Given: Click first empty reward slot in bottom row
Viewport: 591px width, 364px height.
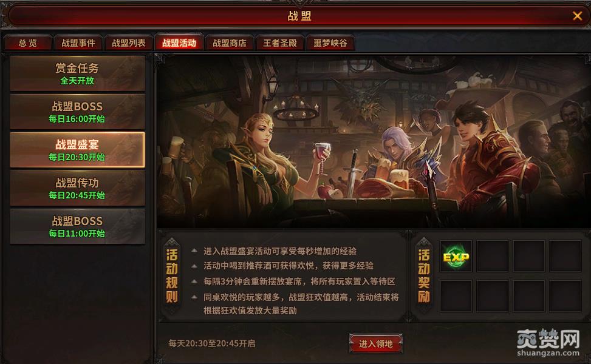Looking at the screenshot, I should click(456, 296).
